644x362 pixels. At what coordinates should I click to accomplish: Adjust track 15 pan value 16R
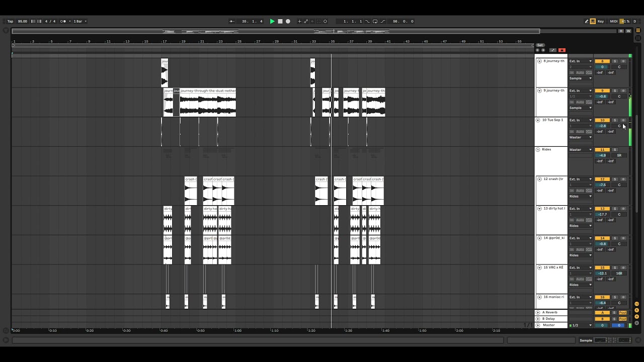pos(619,274)
